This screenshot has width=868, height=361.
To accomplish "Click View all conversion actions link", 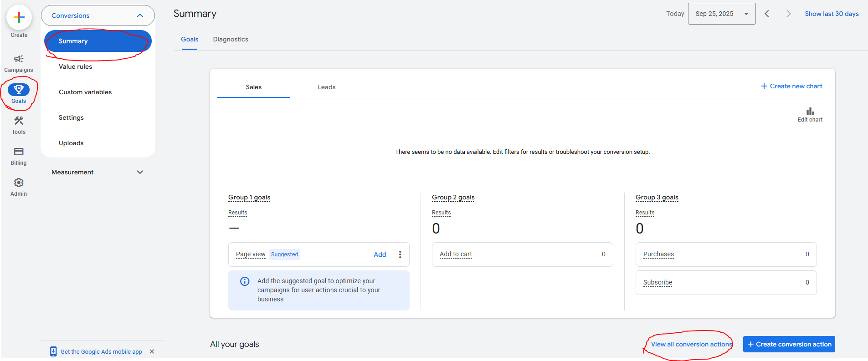I will tap(691, 344).
